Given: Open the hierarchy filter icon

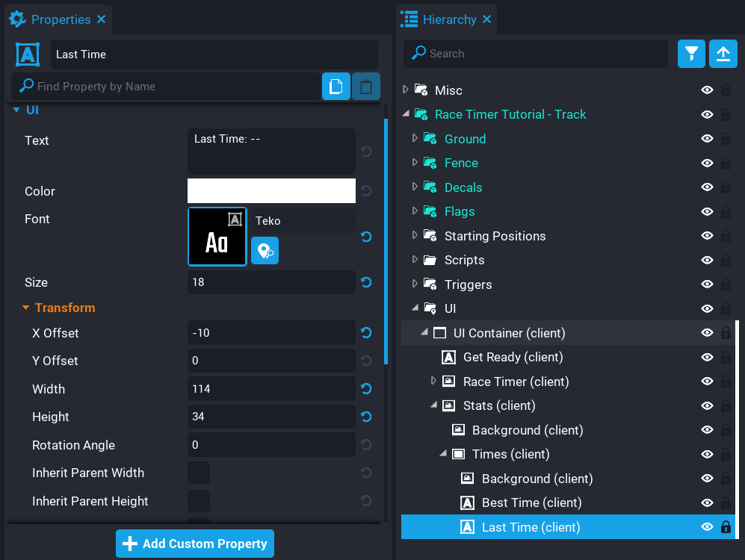Looking at the screenshot, I should click(x=692, y=54).
